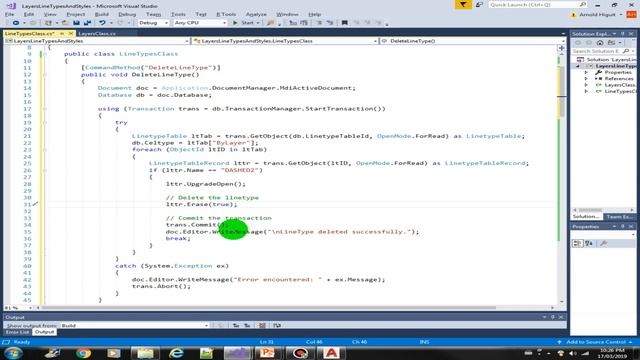Click the Property Pages wrench icon
Image resolution: width=640 pixels, height=360 pixels.
[x=603, y=244]
